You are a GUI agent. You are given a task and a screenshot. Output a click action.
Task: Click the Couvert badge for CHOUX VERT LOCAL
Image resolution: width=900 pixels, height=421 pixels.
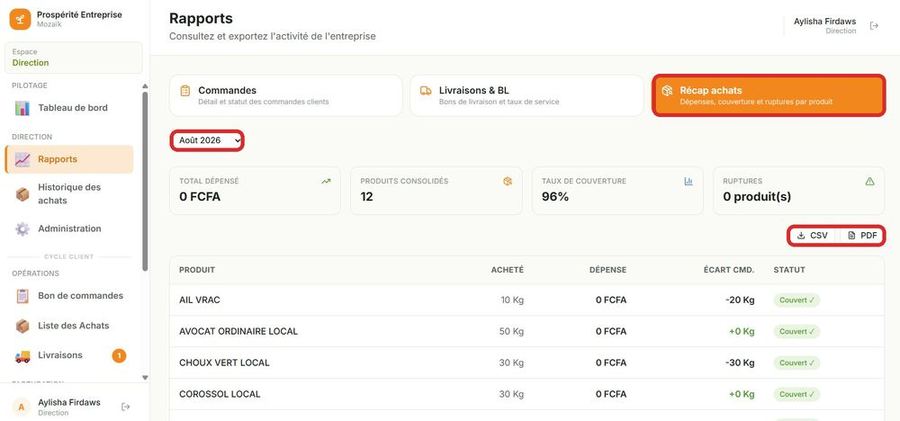pyautogui.click(x=797, y=363)
